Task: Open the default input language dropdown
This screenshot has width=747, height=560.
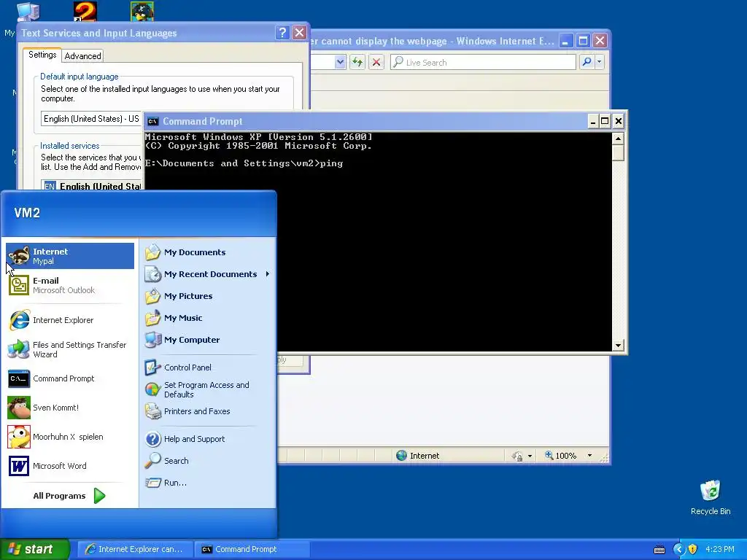Action: [91, 119]
